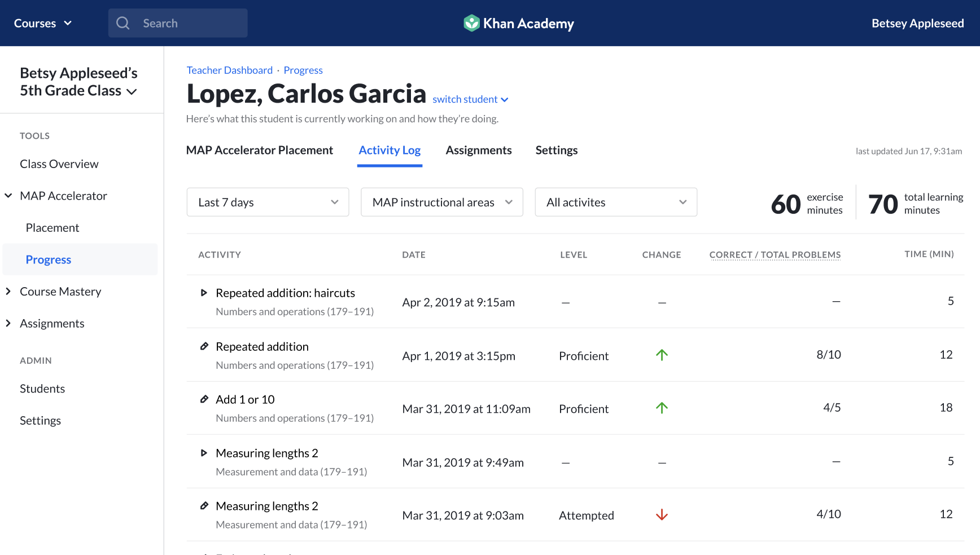Open the Repeated addition exercise
980x555 pixels.
click(x=262, y=346)
